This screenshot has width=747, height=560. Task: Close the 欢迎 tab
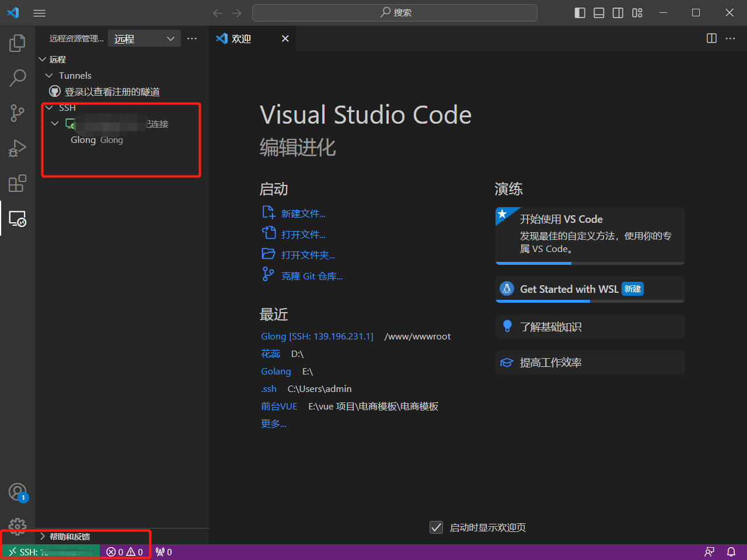click(x=285, y=38)
